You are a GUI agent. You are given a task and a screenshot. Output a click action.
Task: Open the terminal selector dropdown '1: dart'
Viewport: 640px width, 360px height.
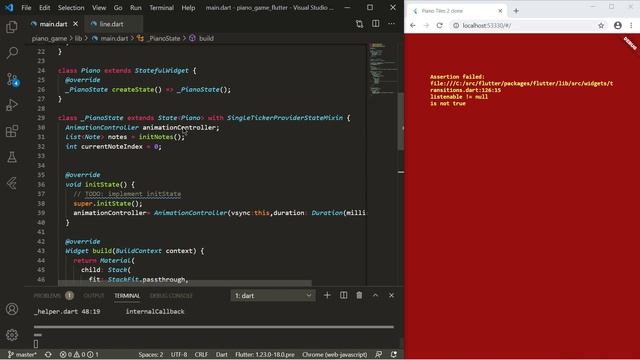(x=273, y=296)
